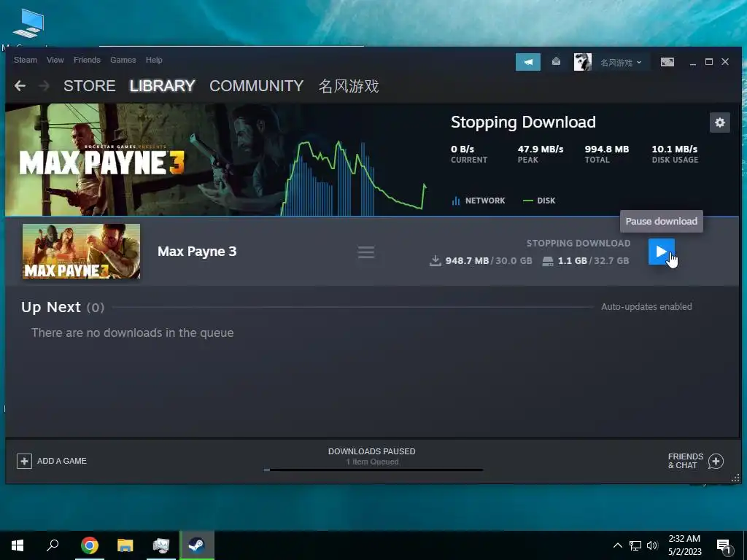Click the chat bubble plus icon
The width and height of the screenshot is (747, 560).
(716, 461)
